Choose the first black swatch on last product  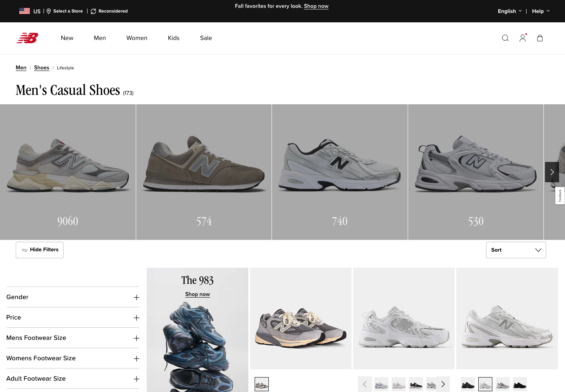point(468,384)
